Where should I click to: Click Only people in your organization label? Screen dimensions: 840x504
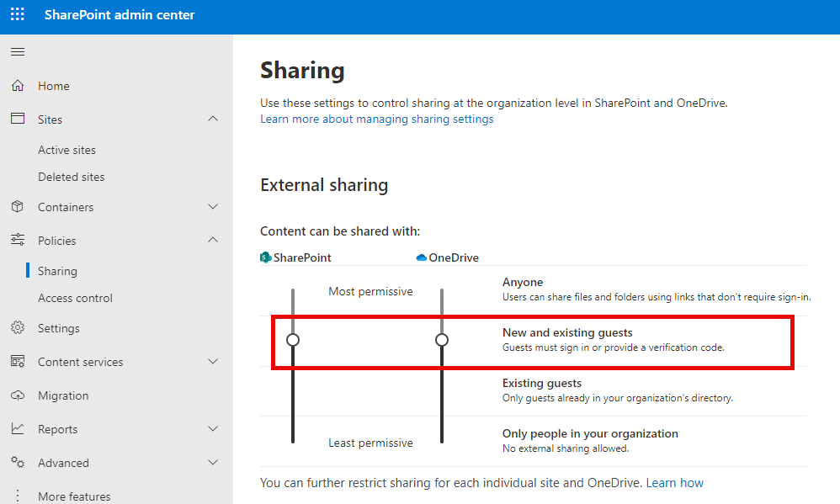point(590,433)
